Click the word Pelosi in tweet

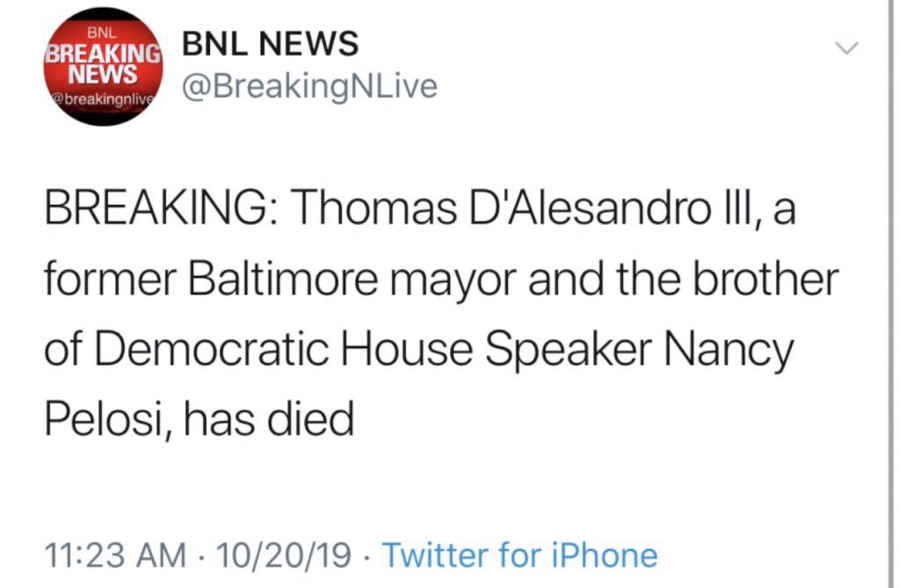coord(100,418)
